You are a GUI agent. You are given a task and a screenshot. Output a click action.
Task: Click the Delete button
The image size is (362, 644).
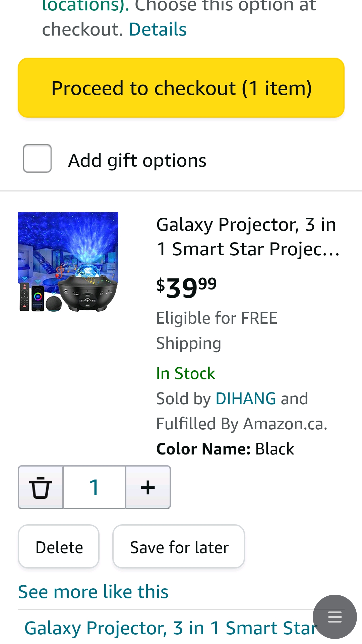tap(59, 547)
